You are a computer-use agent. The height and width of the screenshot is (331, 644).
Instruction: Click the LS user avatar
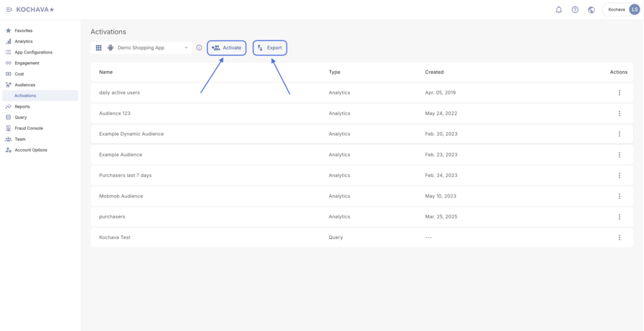[x=635, y=9]
